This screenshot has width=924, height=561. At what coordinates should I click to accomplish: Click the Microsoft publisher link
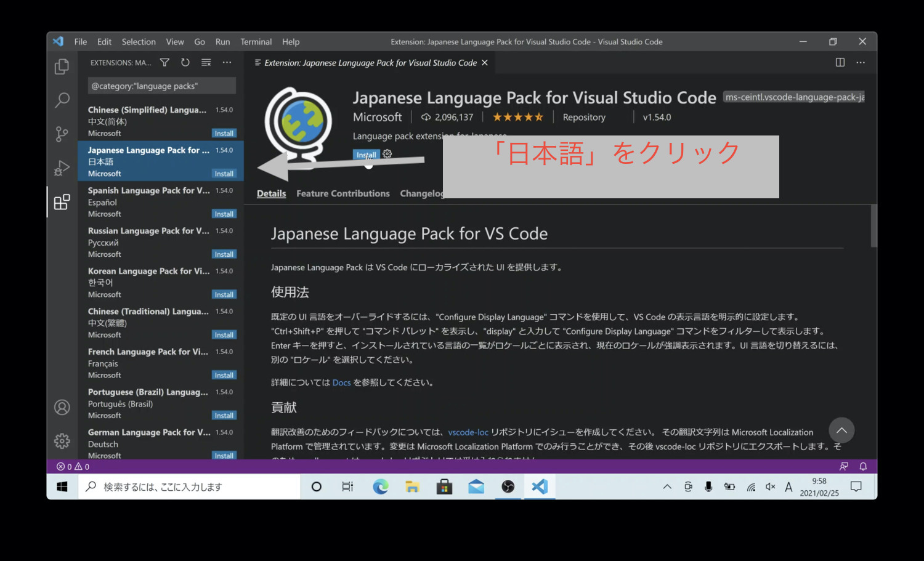(x=377, y=117)
